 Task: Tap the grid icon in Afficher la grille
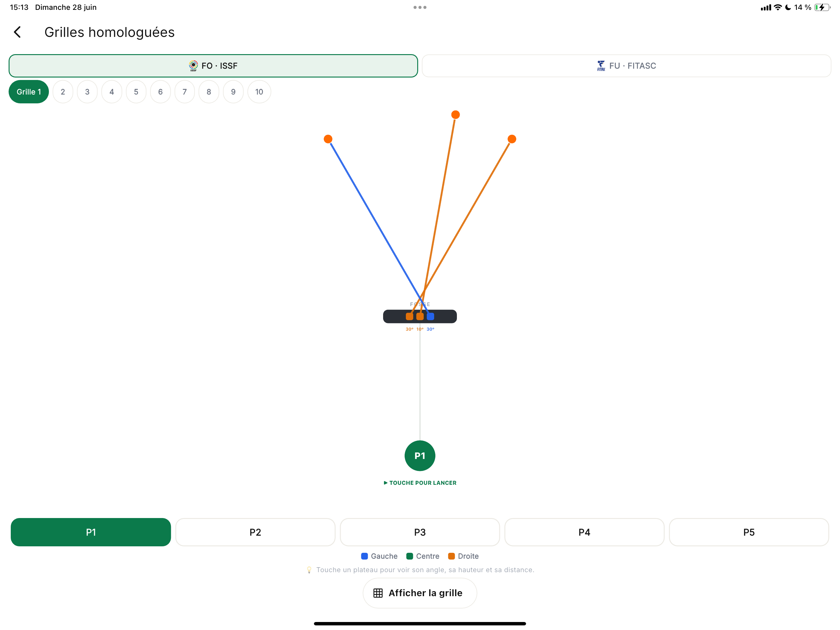pyautogui.click(x=378, y=593)
